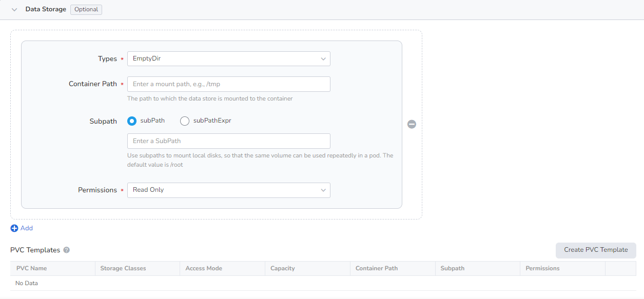Image resolution: width=644 pixels, height=299 pixels.
Task: Click the Access Mode column header
Action: [204, 268]
